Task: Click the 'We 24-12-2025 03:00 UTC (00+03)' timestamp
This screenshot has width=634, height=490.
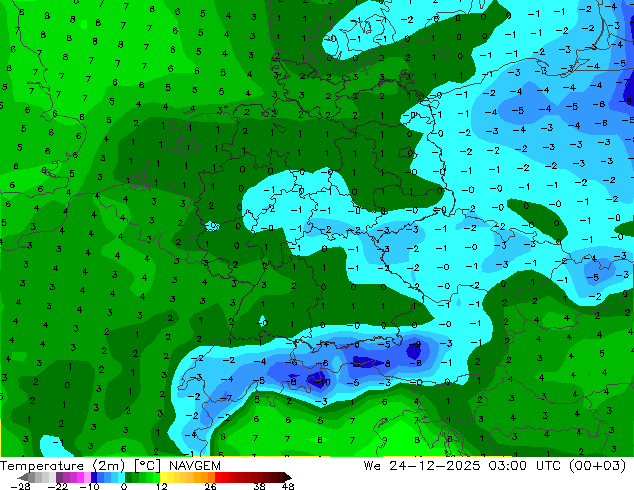Action: point(495,466)
